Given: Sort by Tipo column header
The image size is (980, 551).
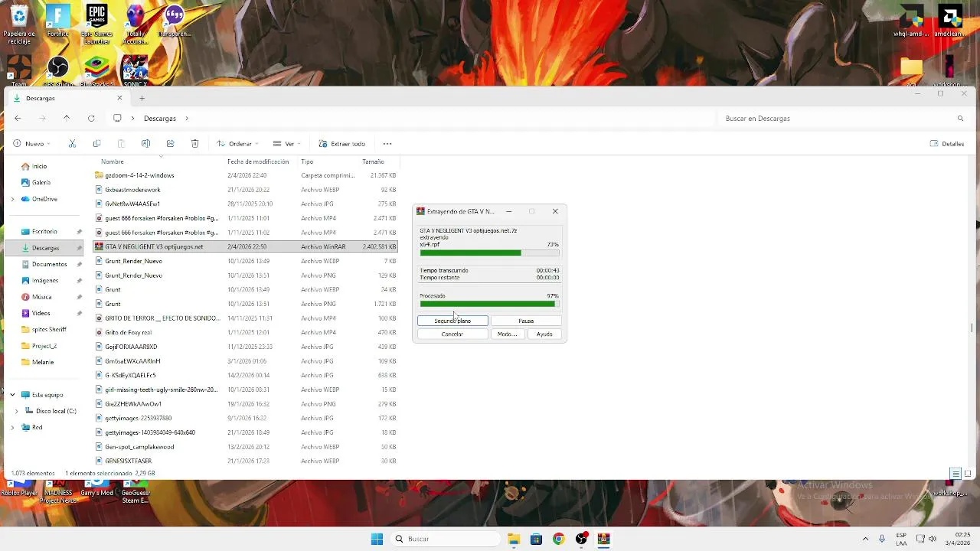Looking at the screenshot, I should [307, 161].
